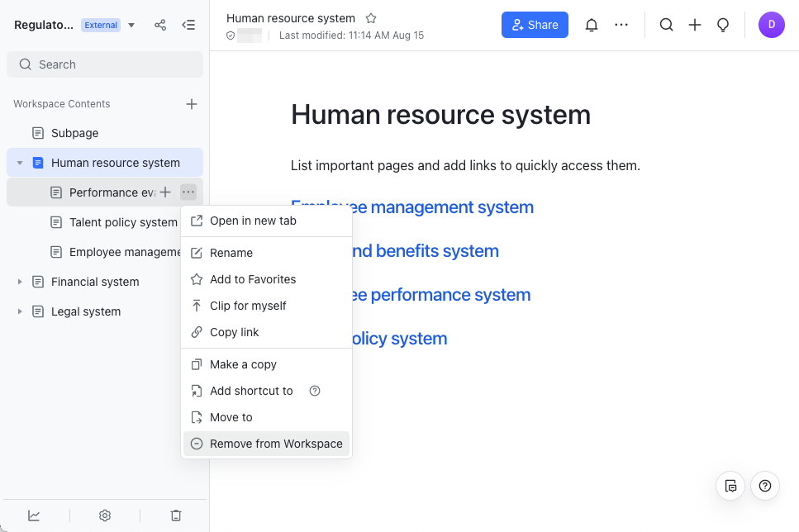This screenshot has height=532, width=799.
Task: Click the search magnifier icon in sidebar
Action: (26, 64)
